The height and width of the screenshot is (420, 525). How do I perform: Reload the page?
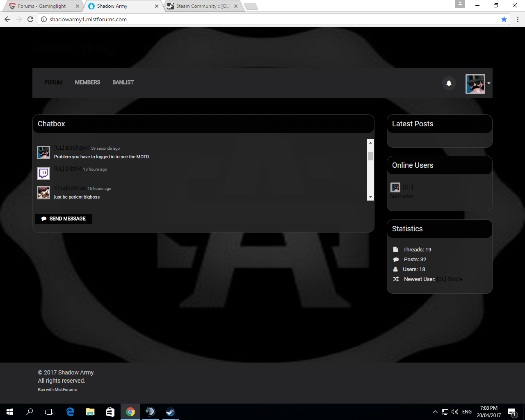coord(30,19)
